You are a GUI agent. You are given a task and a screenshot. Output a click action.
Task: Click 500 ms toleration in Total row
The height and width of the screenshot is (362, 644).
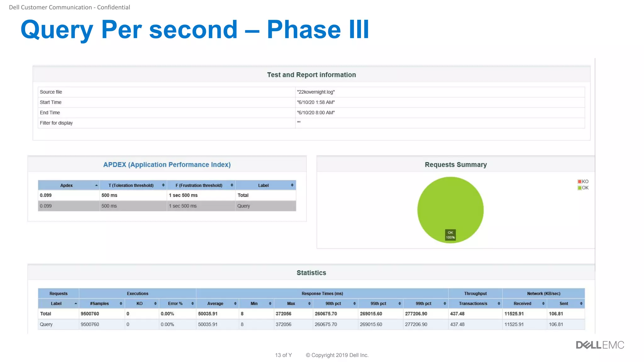pos(109,195)
